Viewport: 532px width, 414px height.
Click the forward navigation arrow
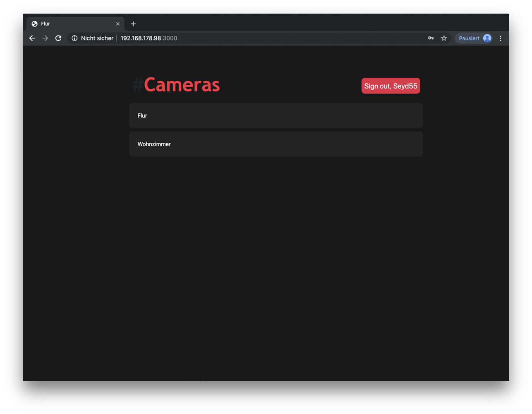pyautogui.click(x=45, y=38)
